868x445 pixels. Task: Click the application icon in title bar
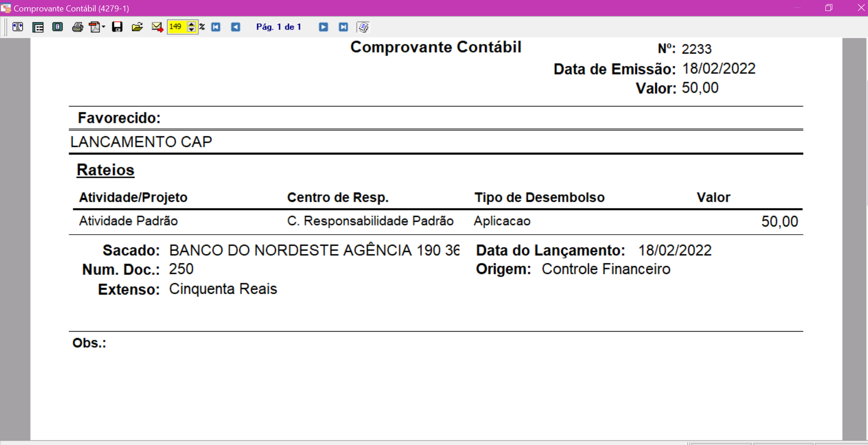pyautogui.click(x=6, y=8)
